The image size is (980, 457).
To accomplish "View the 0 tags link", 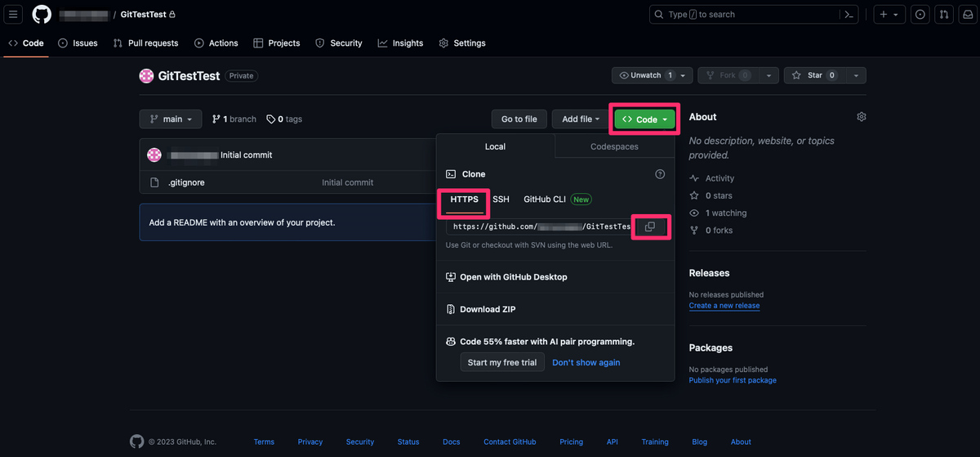I will [284, 119].
